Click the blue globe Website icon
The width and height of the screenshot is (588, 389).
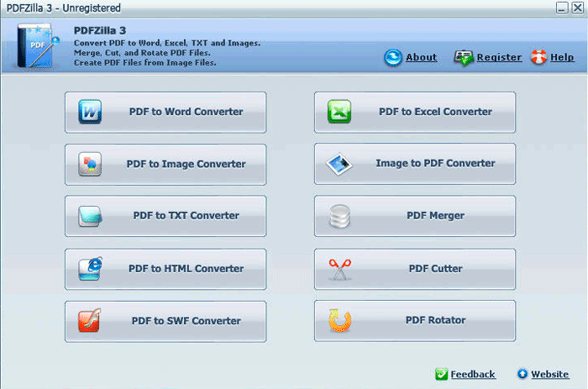coord(522,374)
